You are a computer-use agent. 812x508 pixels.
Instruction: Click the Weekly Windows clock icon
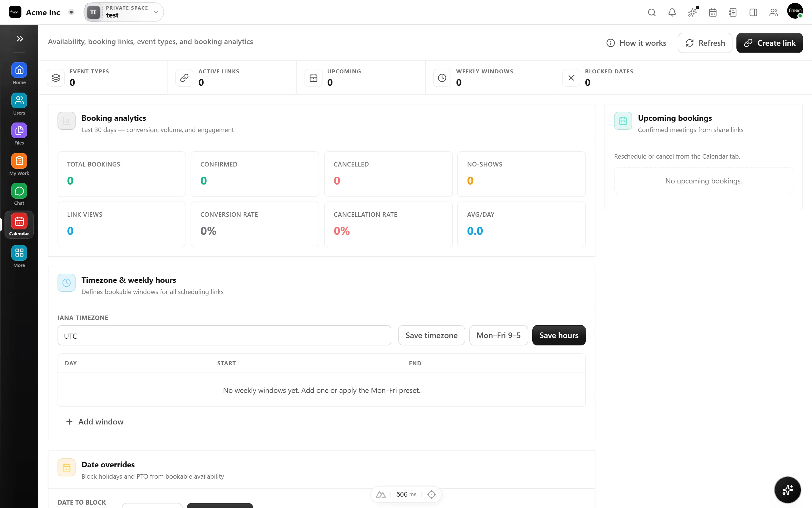click(442, 78)
